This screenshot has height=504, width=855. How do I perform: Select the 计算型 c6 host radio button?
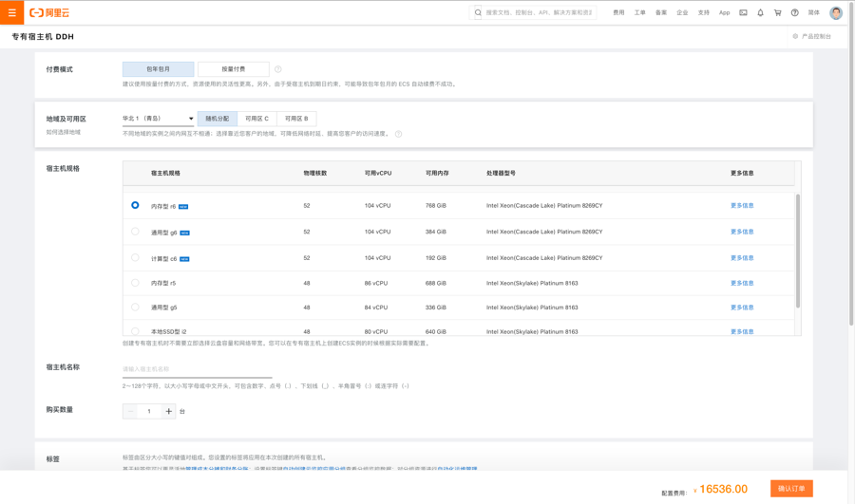pos(135,258)
